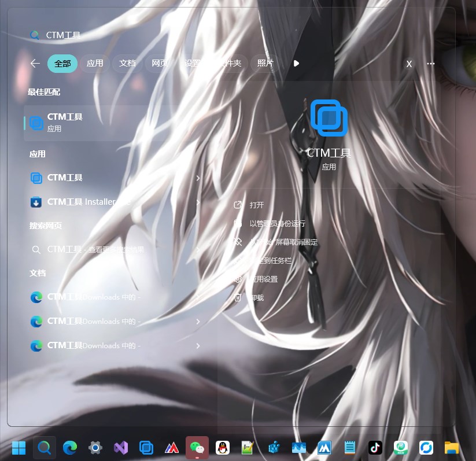Click 打开 to launch CTM工具
Image resolution: width=476 pixels, height=461 pixels.
(x=257, y=205)
